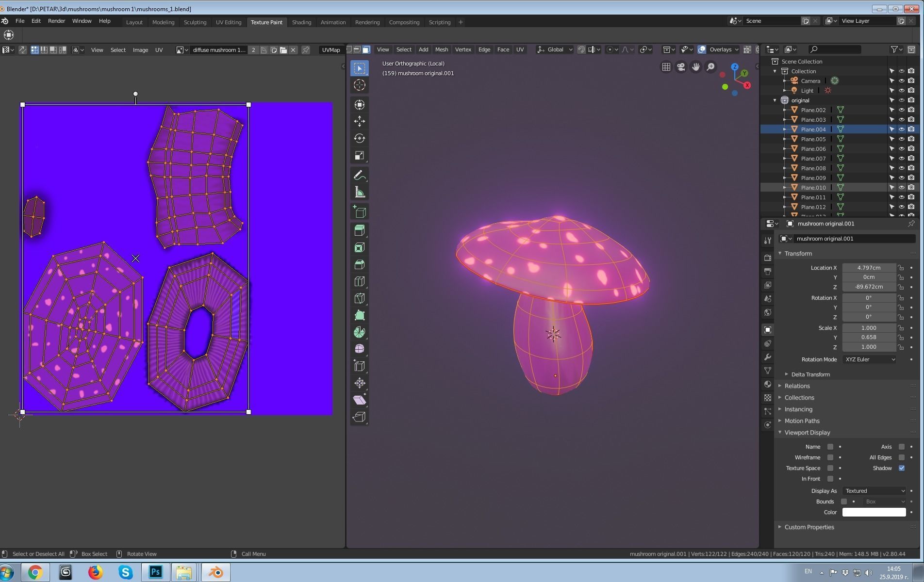Image resolution: width=924 pixels, height=582 pixels.
Task: Lock the Location X value
Action: [x=901, y=268]
